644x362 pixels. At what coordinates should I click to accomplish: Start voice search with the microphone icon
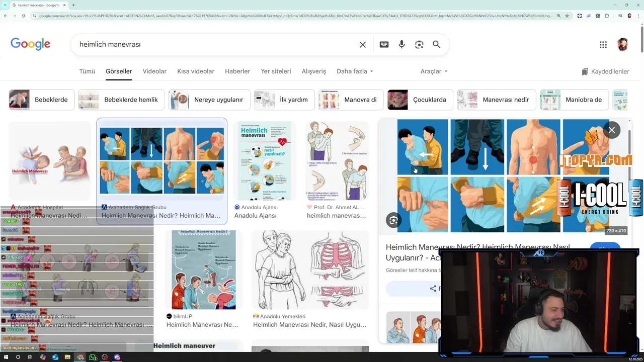(x=401, y=44)
